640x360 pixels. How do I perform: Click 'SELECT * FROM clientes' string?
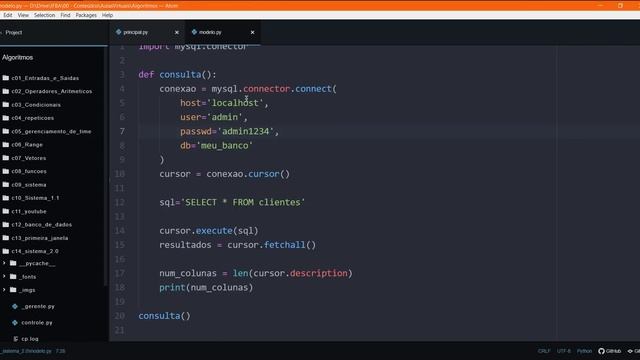[x=242, y=202]
